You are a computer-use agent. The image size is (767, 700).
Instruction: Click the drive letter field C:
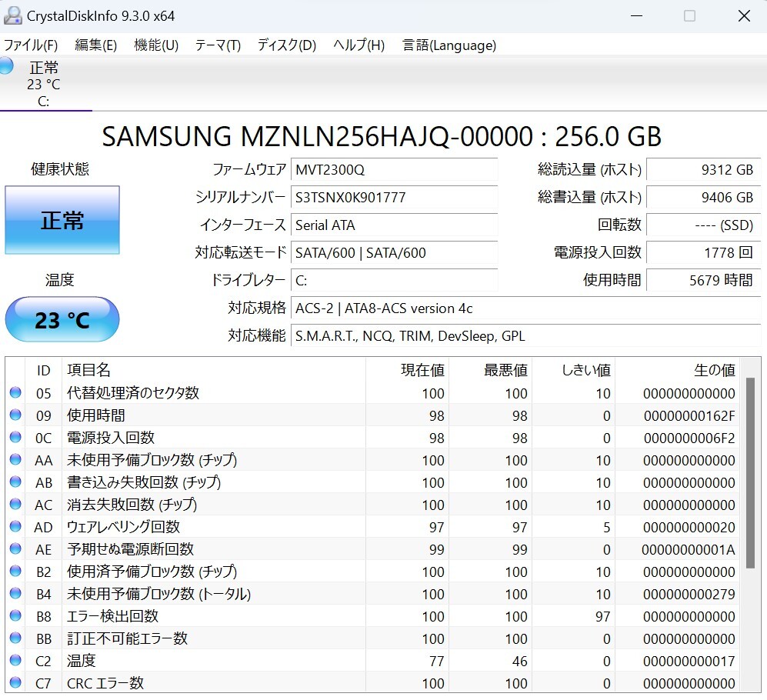[x=394, y=280]
